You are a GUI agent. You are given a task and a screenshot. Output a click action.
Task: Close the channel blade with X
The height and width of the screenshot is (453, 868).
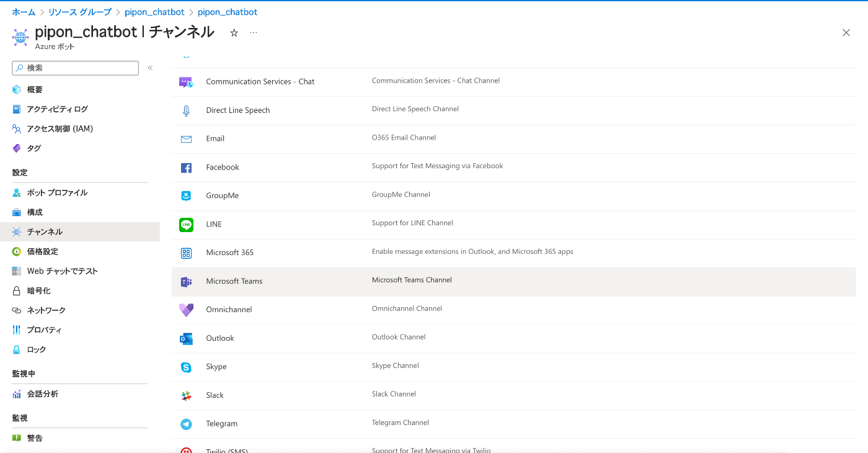pos(846,33)
